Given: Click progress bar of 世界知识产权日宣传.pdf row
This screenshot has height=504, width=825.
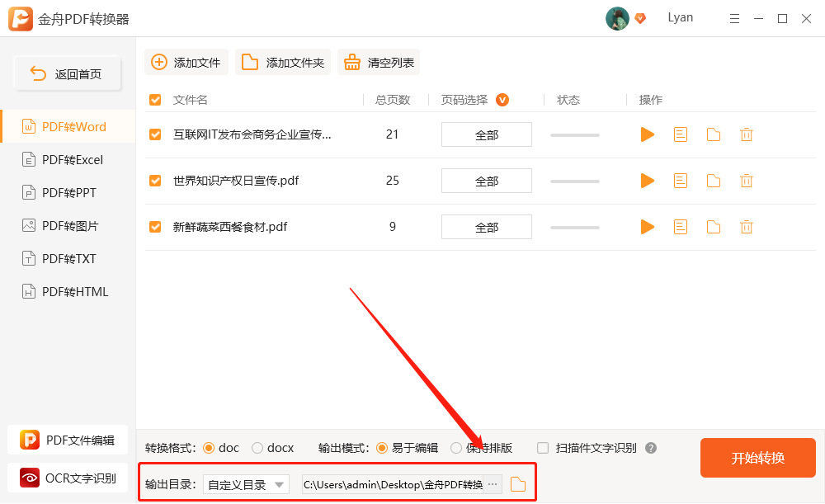Looking at the screenshot, I should click(575, 181).
